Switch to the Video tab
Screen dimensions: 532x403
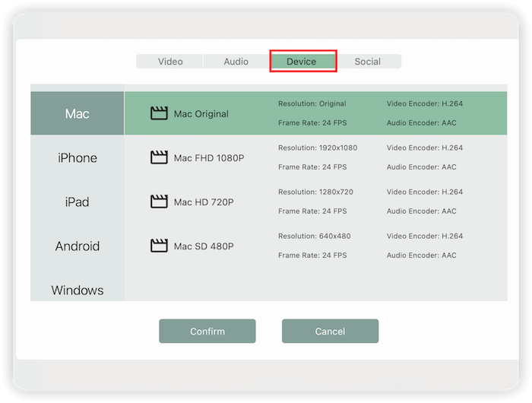tap(170, 62)
